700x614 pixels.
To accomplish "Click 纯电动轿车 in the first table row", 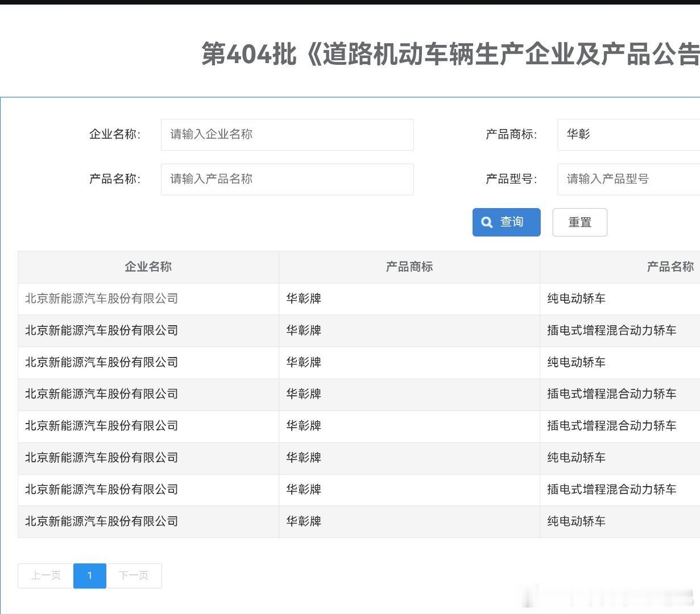I will point(576,298).
